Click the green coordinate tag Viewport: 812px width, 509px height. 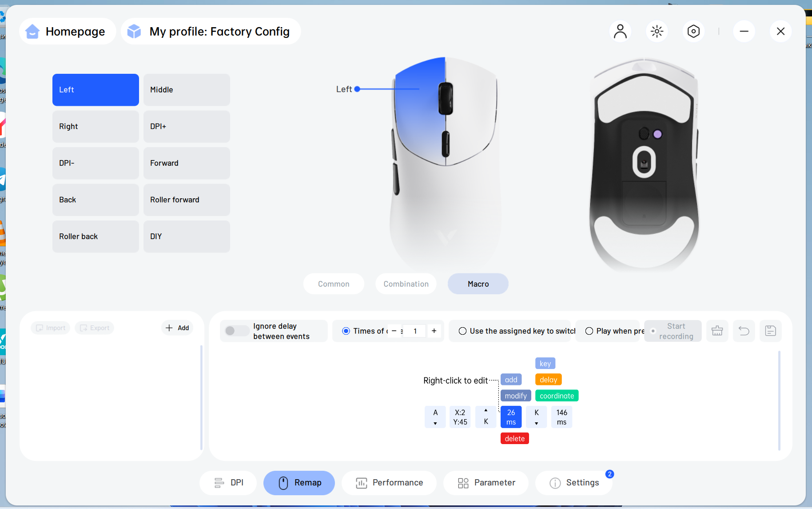click(x=557, y=396)
